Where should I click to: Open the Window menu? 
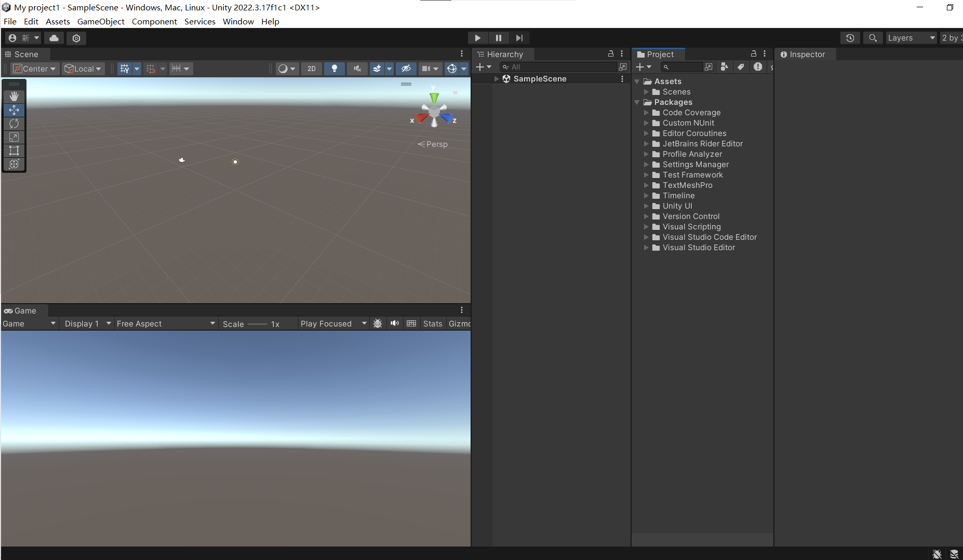(238, 21)
